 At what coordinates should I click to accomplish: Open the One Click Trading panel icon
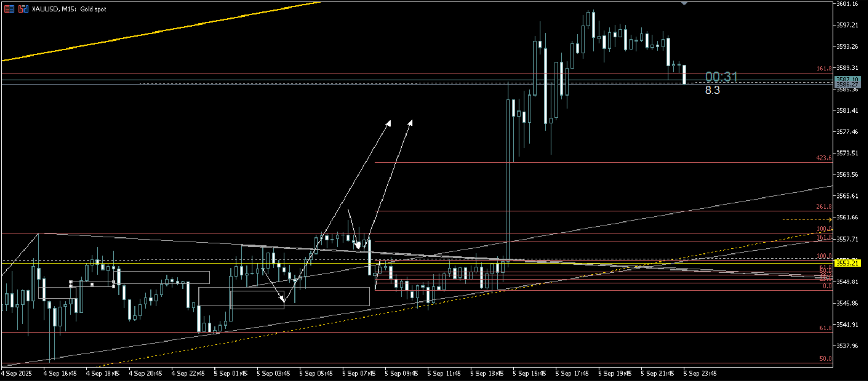(x=9, y=9)
